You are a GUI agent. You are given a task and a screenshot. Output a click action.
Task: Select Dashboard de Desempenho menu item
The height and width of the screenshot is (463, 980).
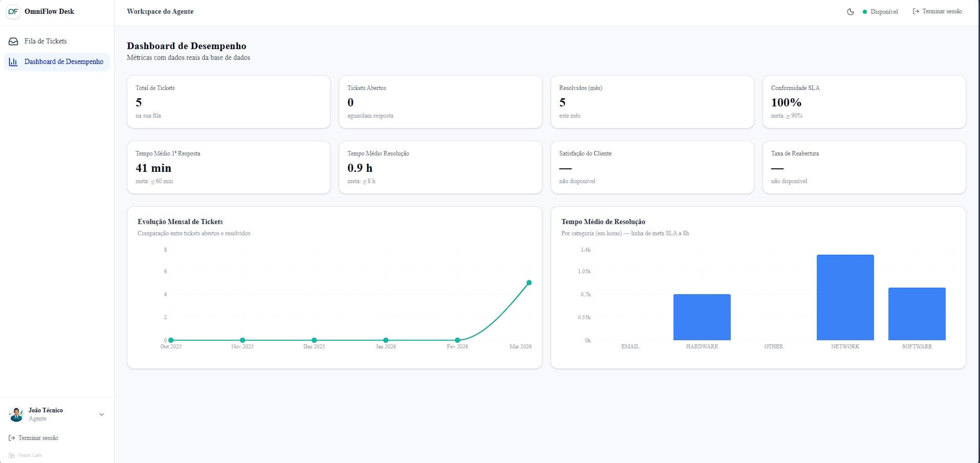coord(63,62)
